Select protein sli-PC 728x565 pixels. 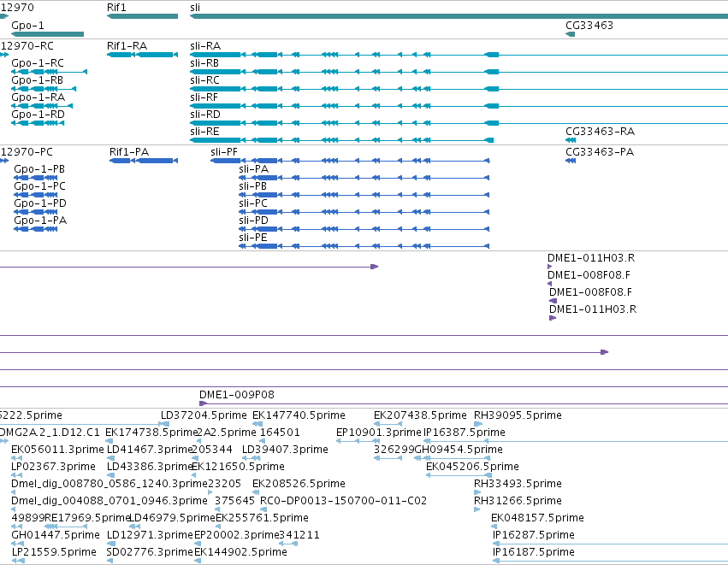click(x=253, y=203)
